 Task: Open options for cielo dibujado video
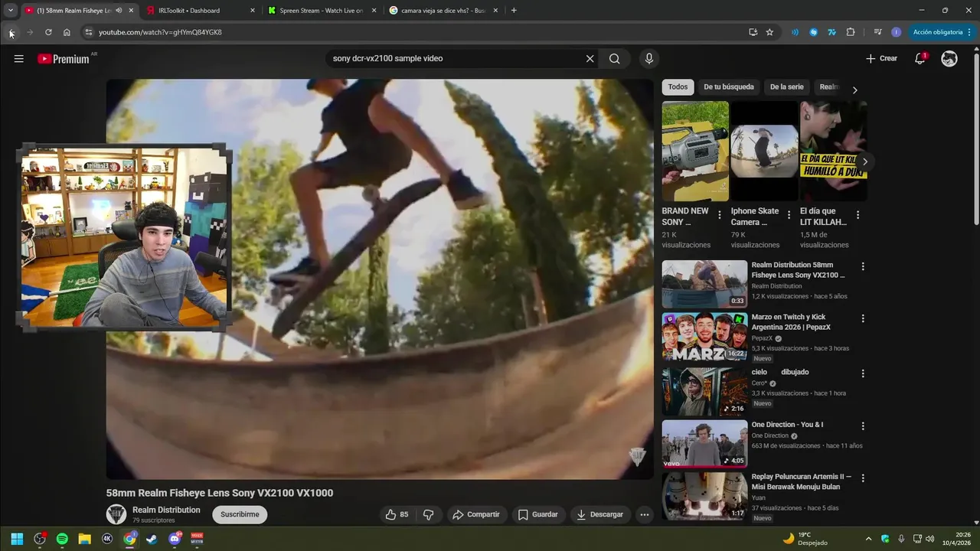pyautogui.click(x=863, y=373)
